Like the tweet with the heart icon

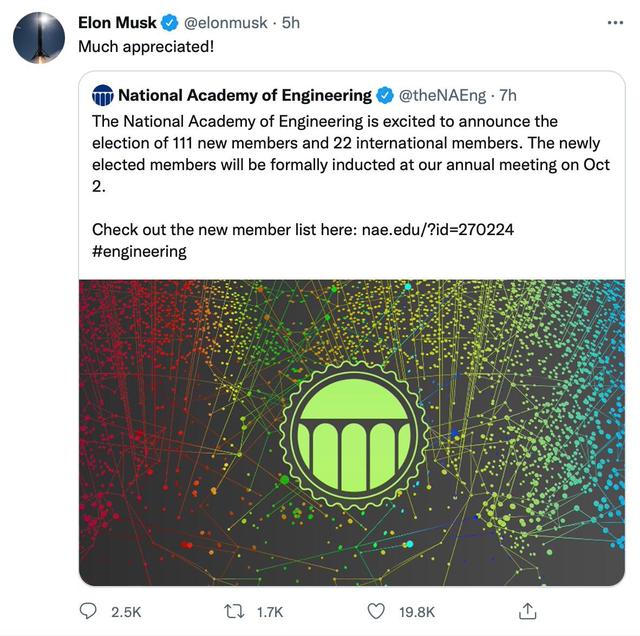tap(377, 610)
